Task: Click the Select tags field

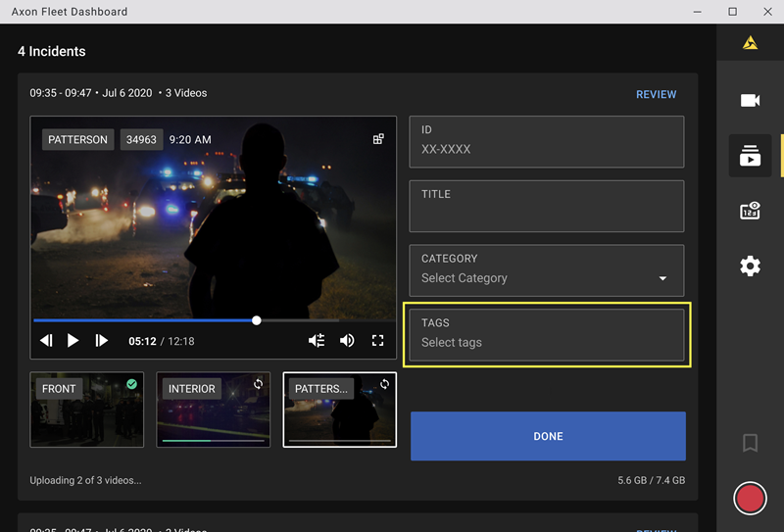Action: [x=547, y=335]
